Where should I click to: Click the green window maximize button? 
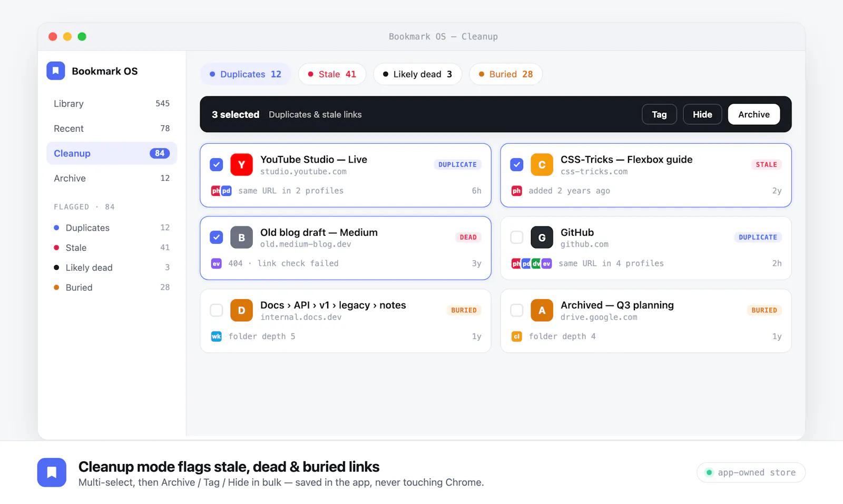tap(82, 36)
